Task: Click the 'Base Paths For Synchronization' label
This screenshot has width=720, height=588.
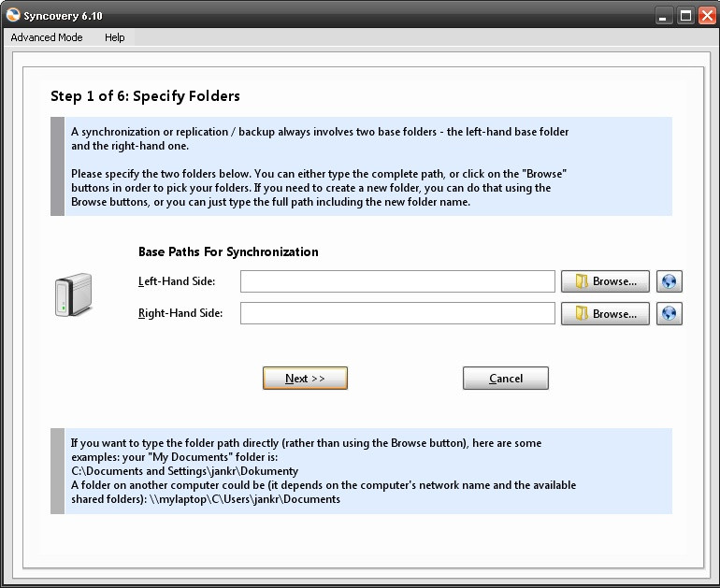Action: click(228, 252)
